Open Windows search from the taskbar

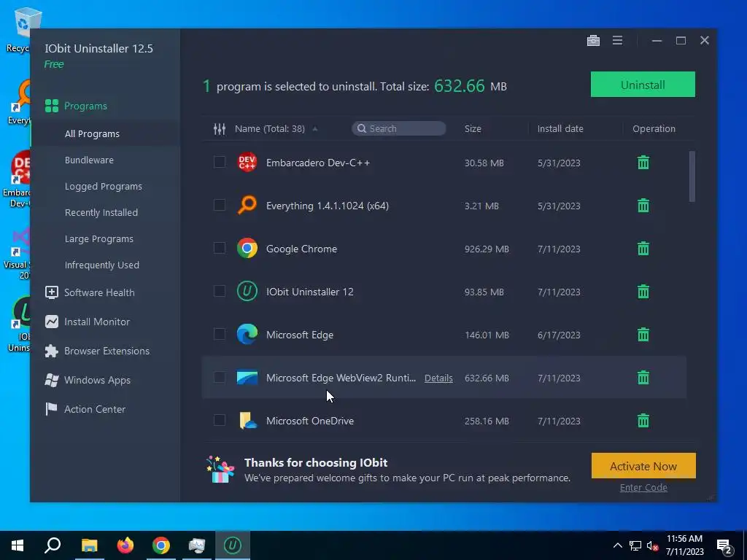coord(53,545)
